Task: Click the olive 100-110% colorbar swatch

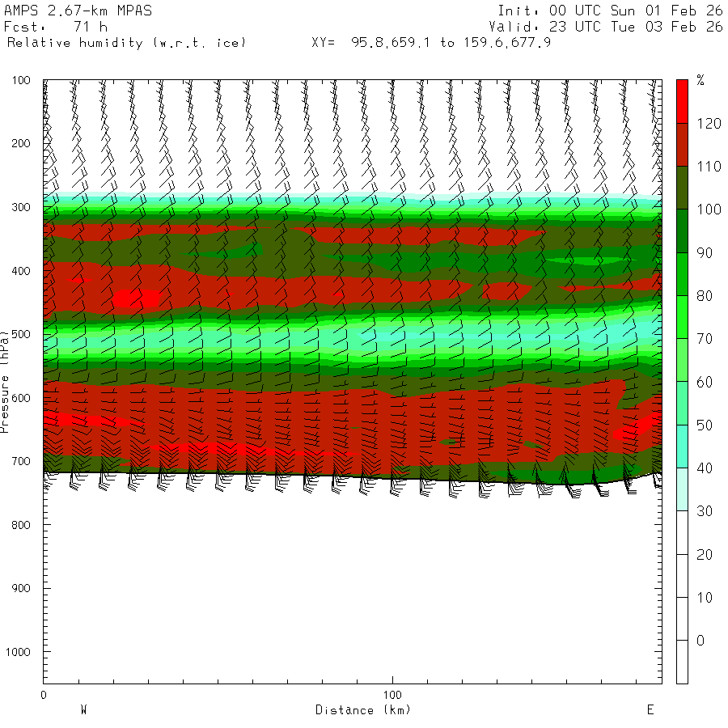Action: [682, 188]
